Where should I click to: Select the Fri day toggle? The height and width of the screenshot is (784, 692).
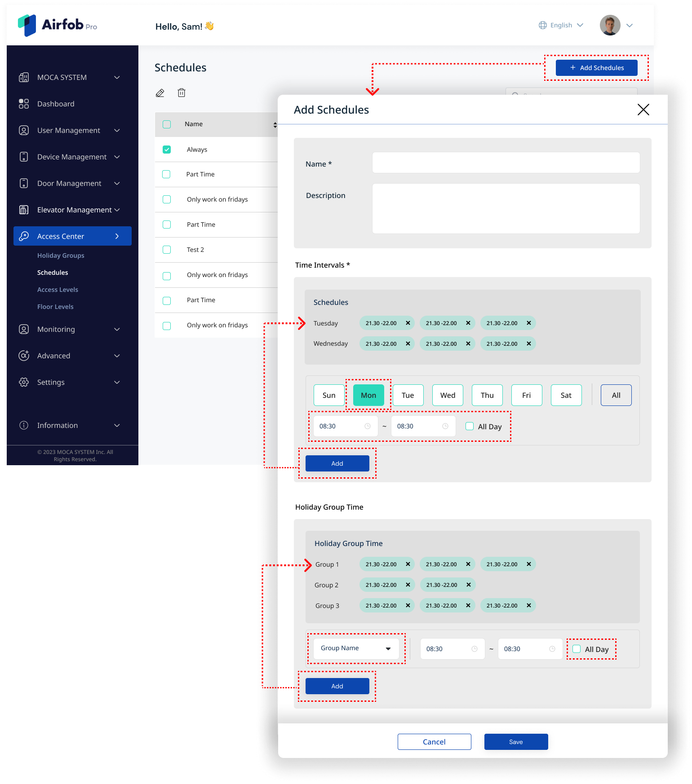(527, 395)
